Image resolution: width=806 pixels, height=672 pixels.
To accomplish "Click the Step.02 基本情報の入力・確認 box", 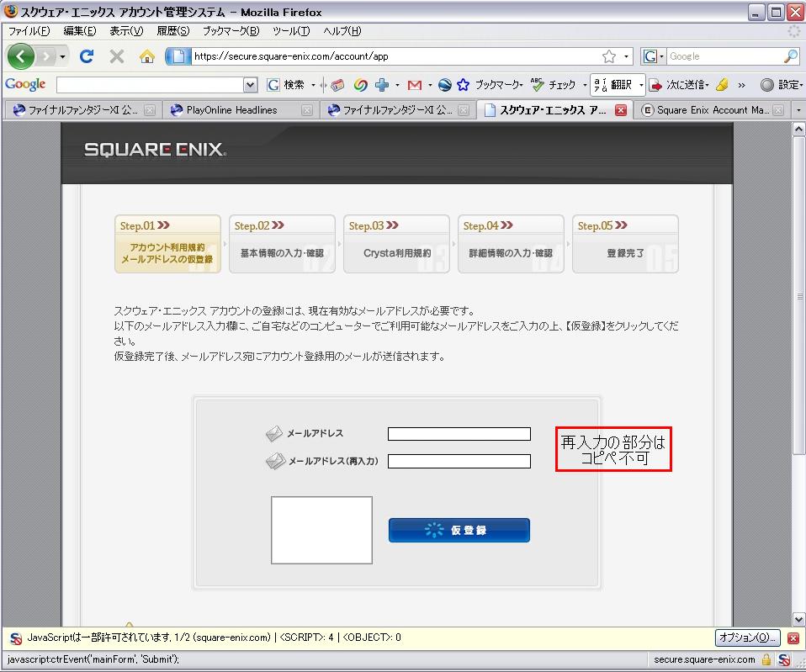I will click(x=282, y=244).
